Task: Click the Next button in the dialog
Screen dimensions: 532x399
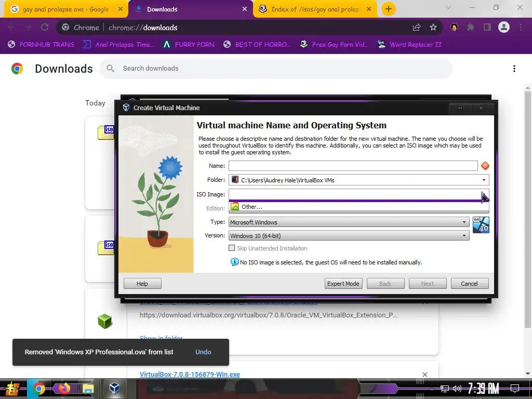Action: coord(428,283)
